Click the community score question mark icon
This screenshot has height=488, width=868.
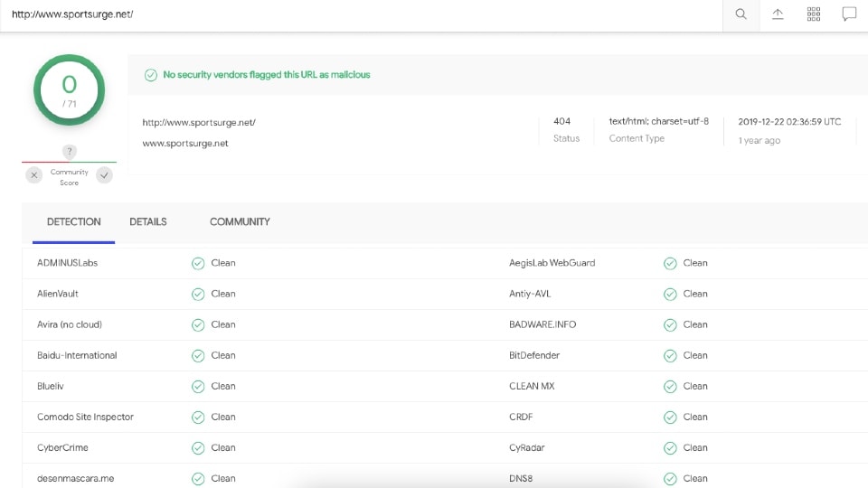70,152
